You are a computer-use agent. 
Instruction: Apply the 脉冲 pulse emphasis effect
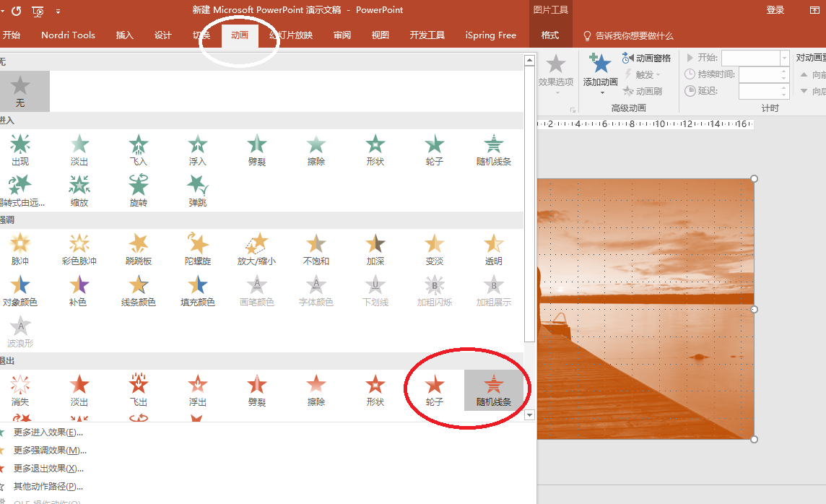pyautogui.click(x=20, y=250)
